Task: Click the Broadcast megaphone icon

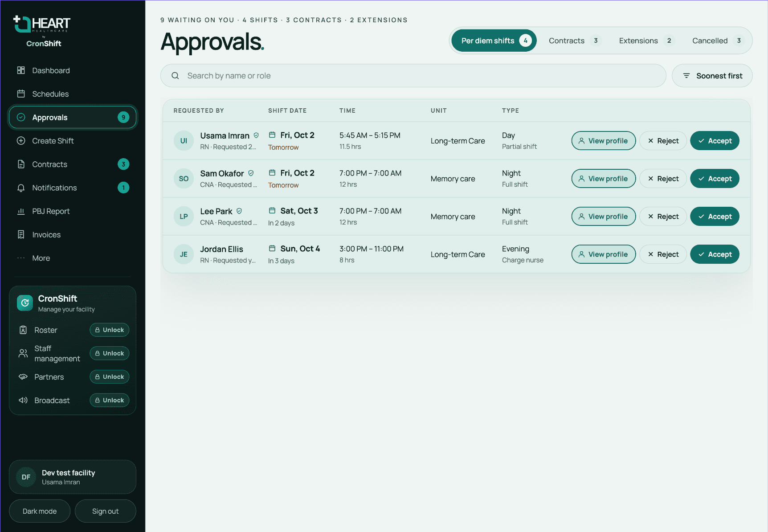Action: pos(23,400)
